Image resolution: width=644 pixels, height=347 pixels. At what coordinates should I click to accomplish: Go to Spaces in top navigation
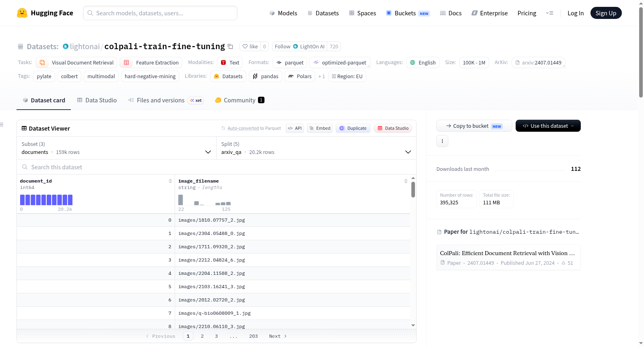click(x=362, y=13)
